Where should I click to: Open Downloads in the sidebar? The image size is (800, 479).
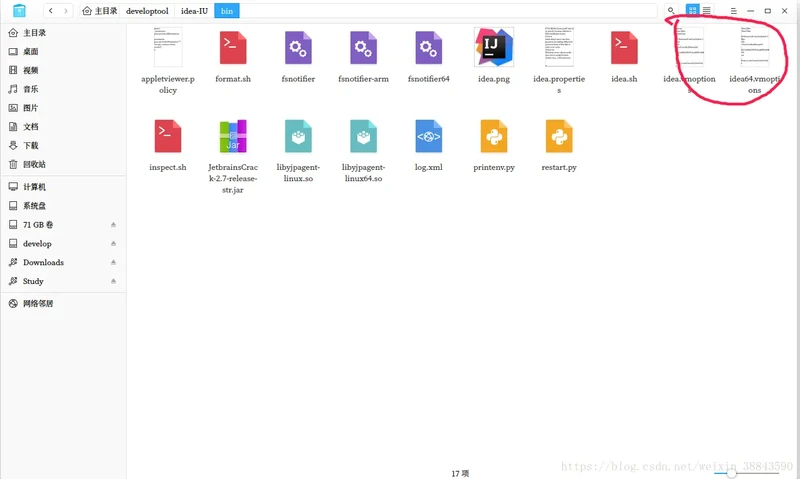point(43,262)
